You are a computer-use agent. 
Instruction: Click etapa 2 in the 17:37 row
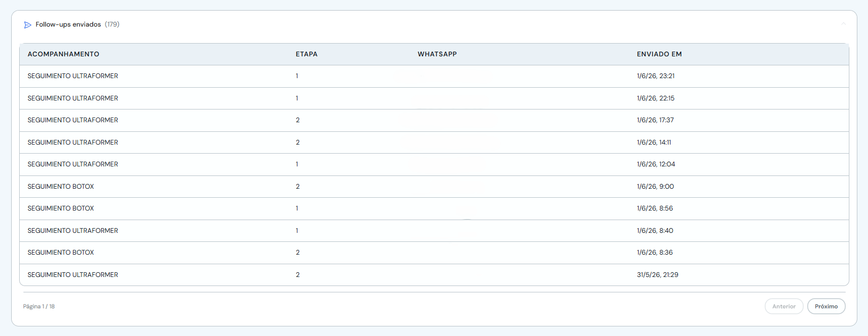coord(297,120)
